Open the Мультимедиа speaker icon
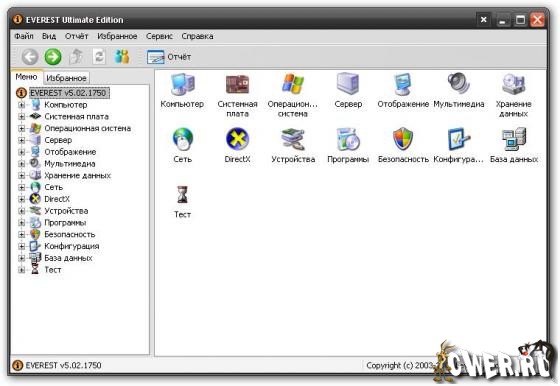560x386 pixels. coord(459,84)
